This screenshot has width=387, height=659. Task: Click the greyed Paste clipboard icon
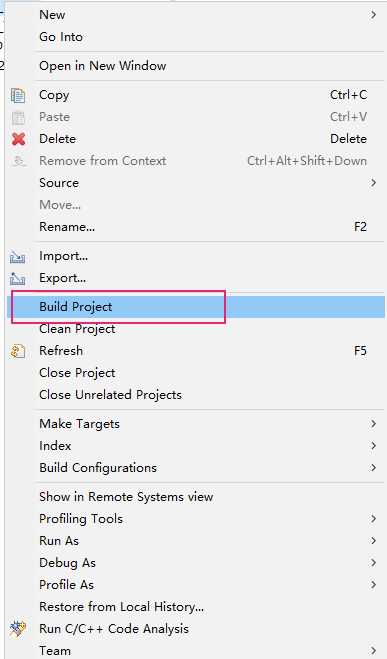(x=18, y=117)
